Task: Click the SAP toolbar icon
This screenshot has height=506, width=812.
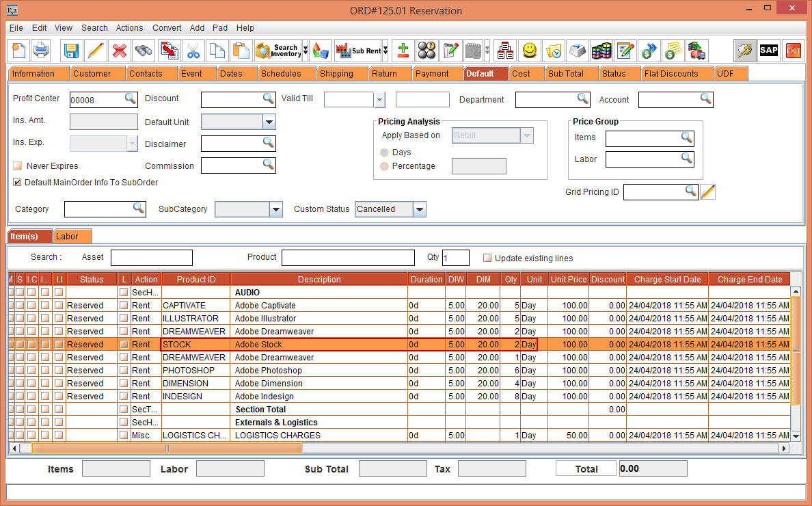Action: tap(769, 51)
